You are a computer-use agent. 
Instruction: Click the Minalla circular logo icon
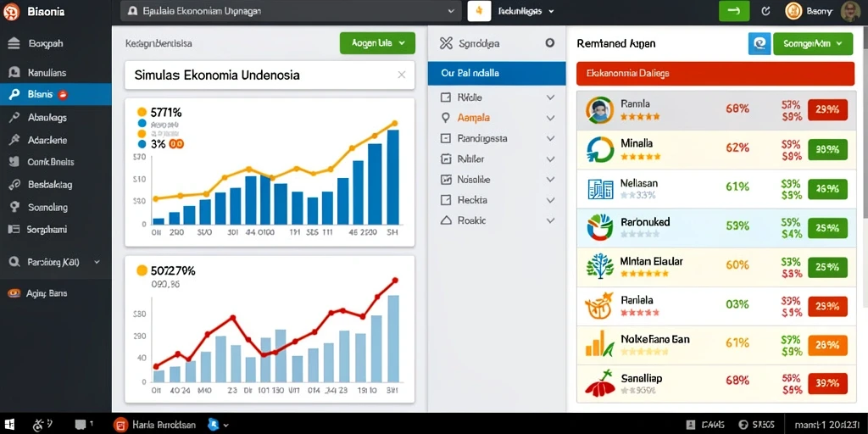[600, 149]
